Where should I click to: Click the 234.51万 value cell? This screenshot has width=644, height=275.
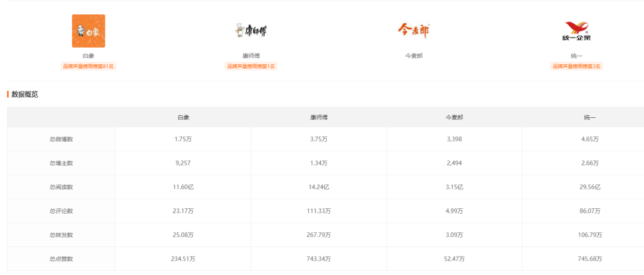[183, 259]
